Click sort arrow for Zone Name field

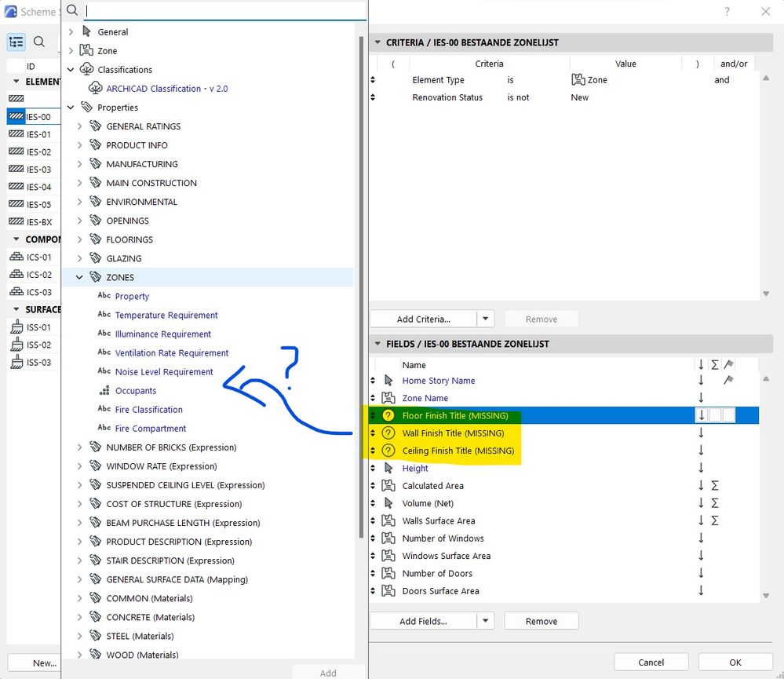pyautogui.click(x=701, y=397)
